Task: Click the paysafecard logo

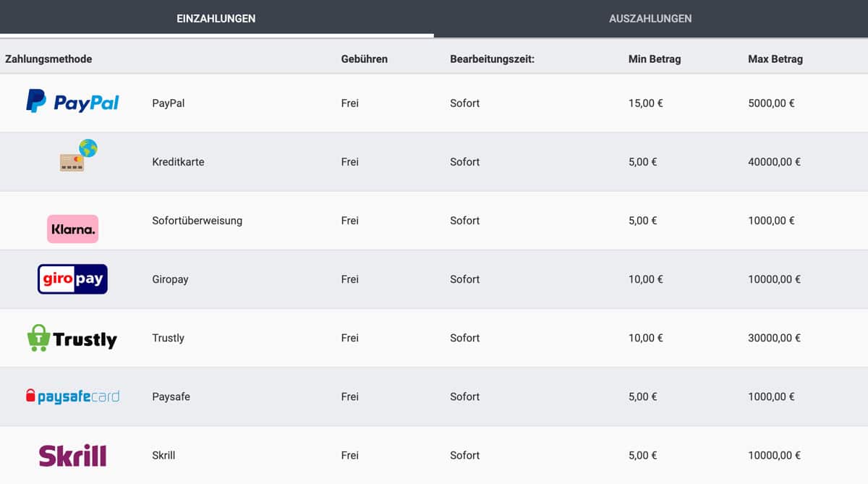Action: 72,396
